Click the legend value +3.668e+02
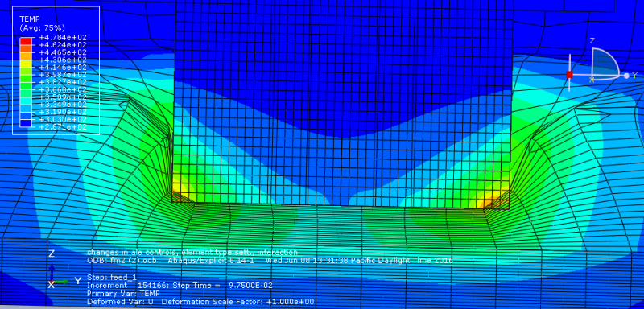Viewport: 644px width, 309px height. (x=63, y=89)
